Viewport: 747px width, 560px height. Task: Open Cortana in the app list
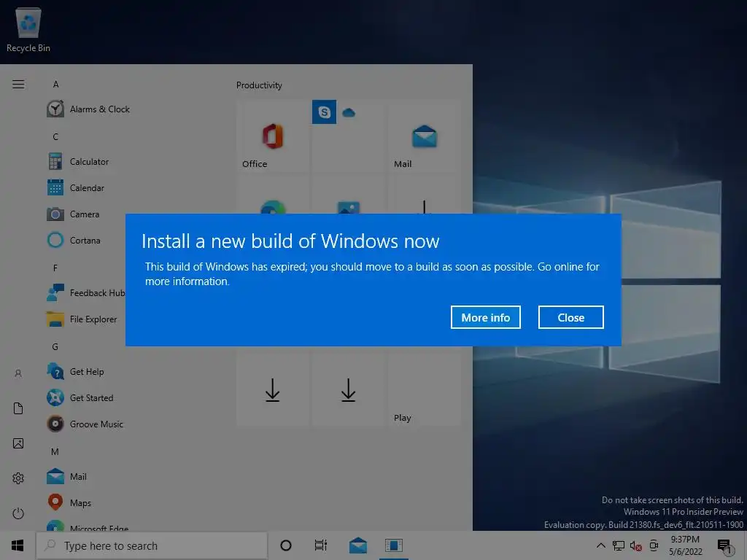coord(74,240)
